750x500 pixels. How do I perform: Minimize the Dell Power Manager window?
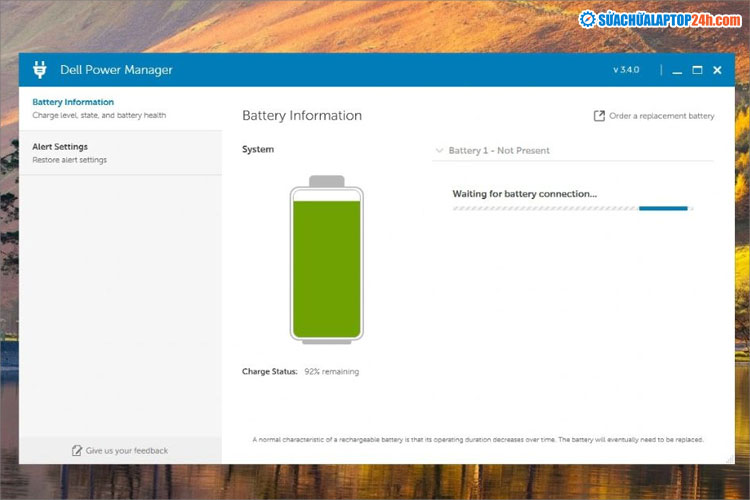tap(677, 71)
